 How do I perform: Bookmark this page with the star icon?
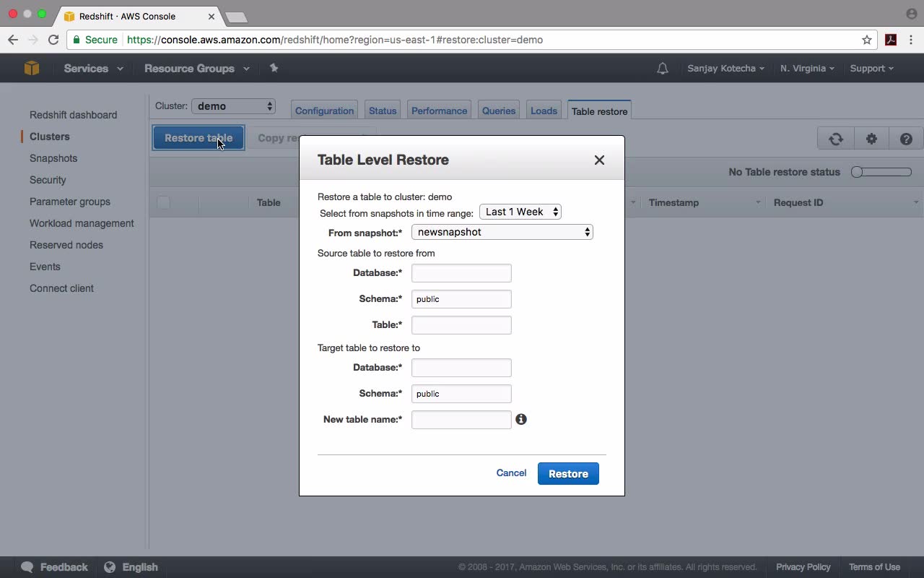867,40
